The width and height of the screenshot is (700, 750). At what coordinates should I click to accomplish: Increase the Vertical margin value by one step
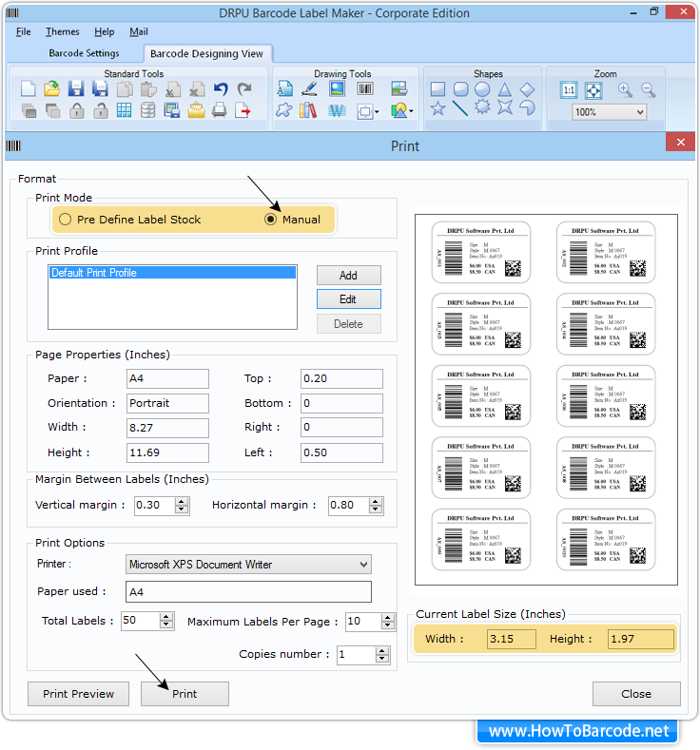click(x=182, y=501)
